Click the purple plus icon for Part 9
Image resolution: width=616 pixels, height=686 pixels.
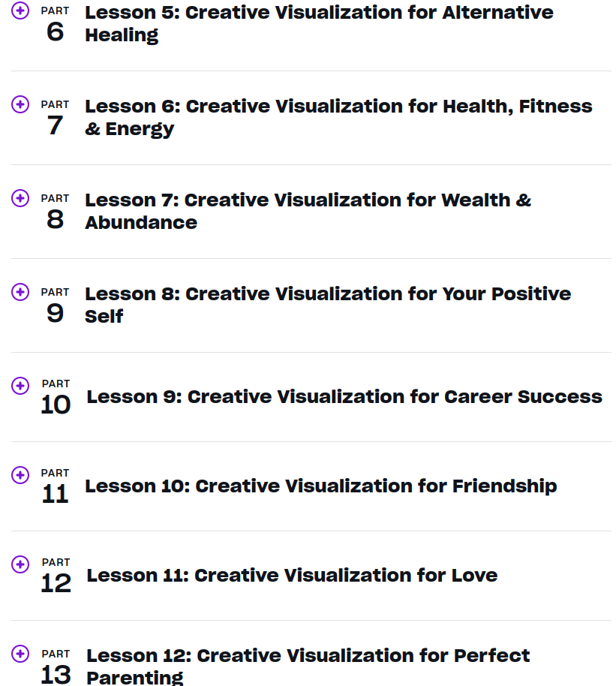(x=20, y=292)
